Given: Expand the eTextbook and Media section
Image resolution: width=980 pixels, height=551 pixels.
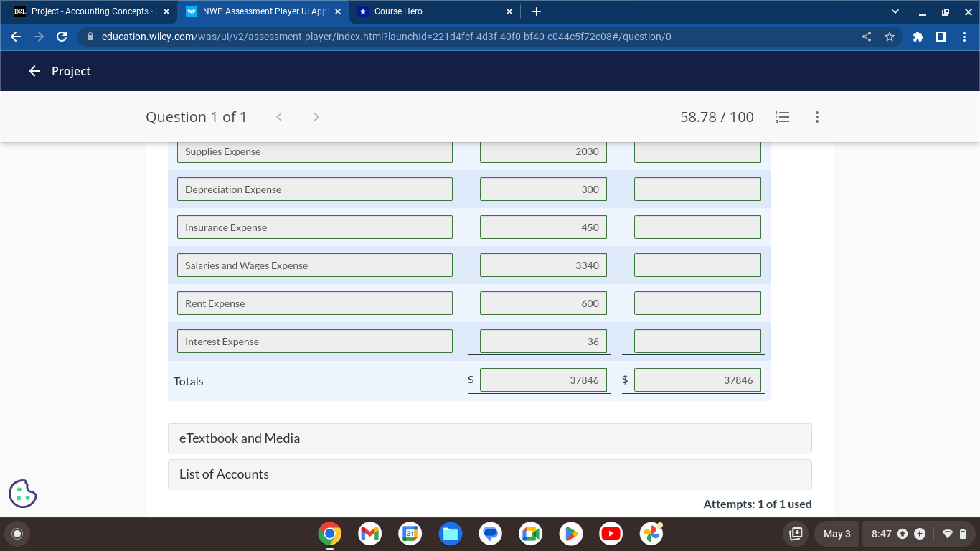Looking at the screenshot, I should [x=490, y=438].
